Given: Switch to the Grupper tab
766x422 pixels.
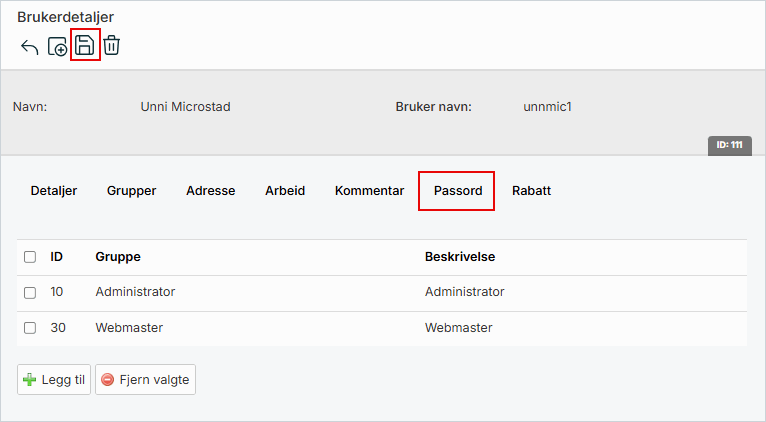Looking at the screenshot, I should pyautogui.click(x=131, y=191).
